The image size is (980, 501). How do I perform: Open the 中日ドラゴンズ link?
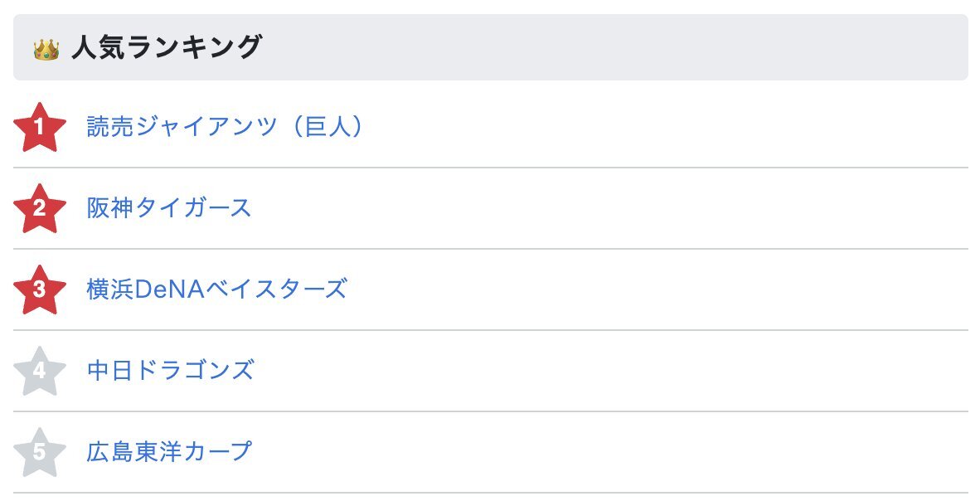(171, 370)
